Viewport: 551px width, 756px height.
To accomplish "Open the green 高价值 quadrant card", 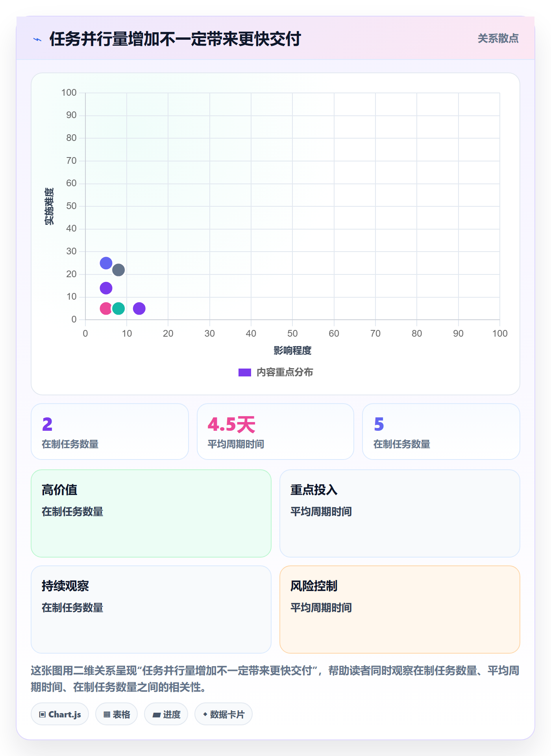I will pyautogui.click(x=151, y=513).
